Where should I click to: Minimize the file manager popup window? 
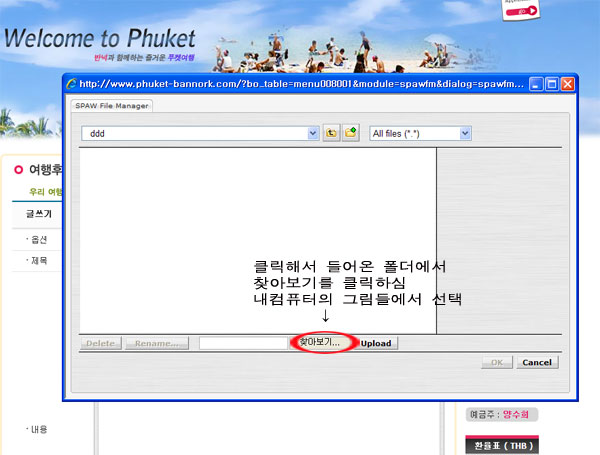click(x=536, y=84)
